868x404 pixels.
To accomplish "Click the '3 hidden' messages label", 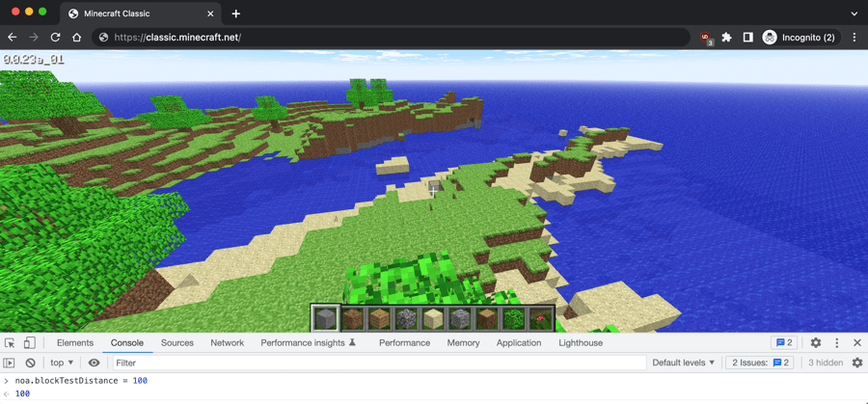I will tap(826, 364).
